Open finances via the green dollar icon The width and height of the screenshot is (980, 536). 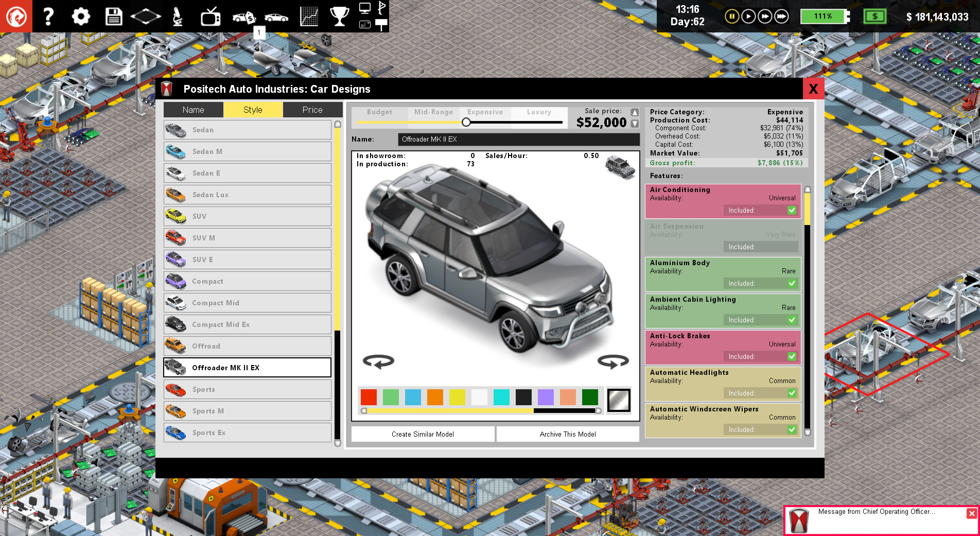(874, 16)
